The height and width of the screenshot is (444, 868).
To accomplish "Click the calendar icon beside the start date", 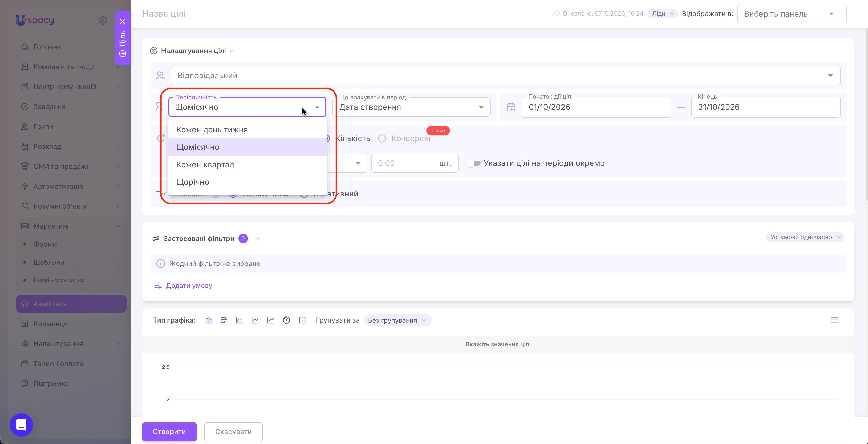I will click(511, 107).
